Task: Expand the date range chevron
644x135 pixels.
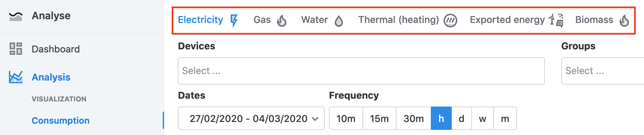Action: pos(315,119)
